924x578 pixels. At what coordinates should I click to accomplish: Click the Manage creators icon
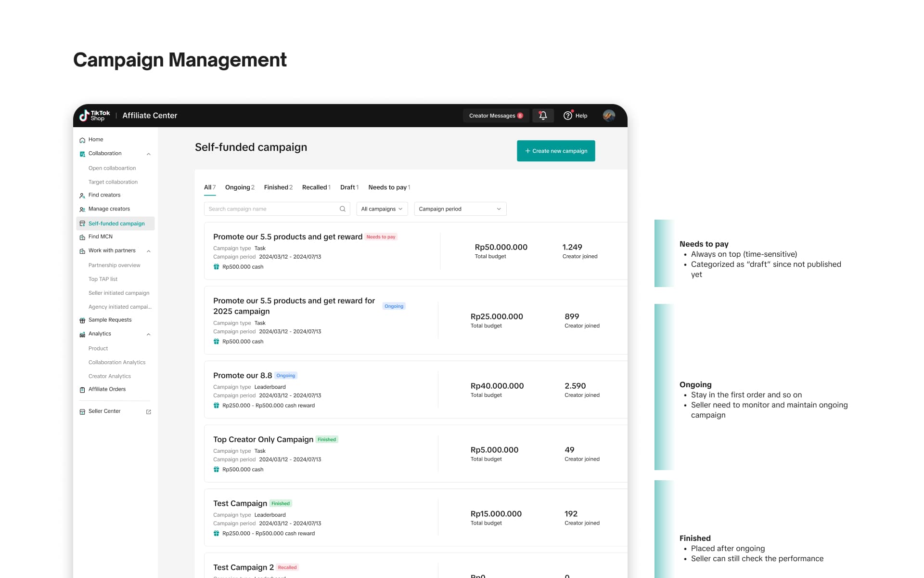point(82,210)
